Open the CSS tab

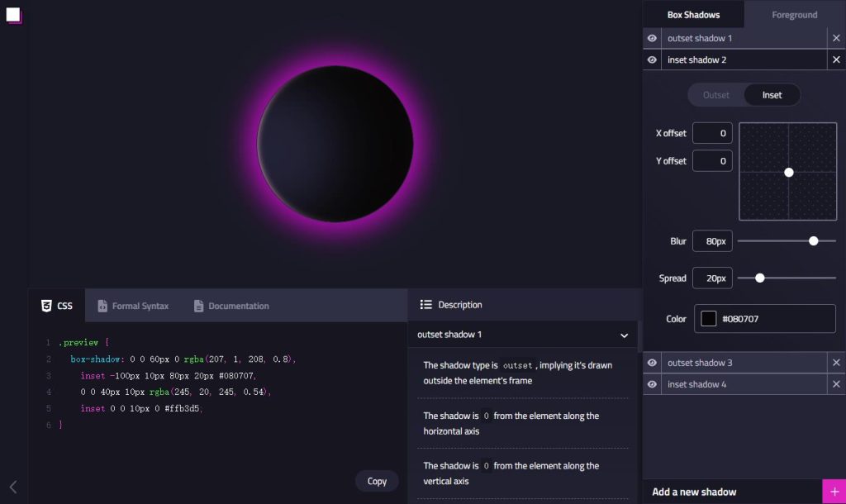(x=57, y=306)
